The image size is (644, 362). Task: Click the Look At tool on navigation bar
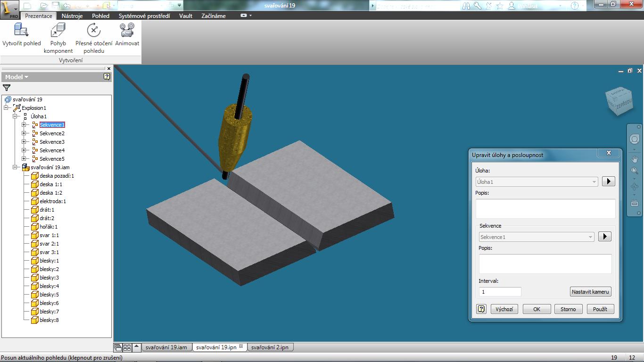635,204
